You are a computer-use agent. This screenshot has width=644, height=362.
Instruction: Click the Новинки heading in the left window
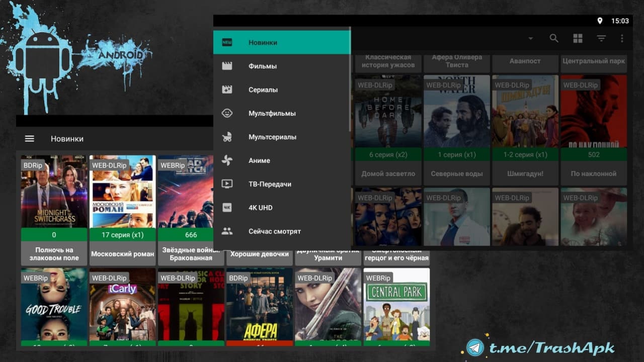tap(67, 139)
